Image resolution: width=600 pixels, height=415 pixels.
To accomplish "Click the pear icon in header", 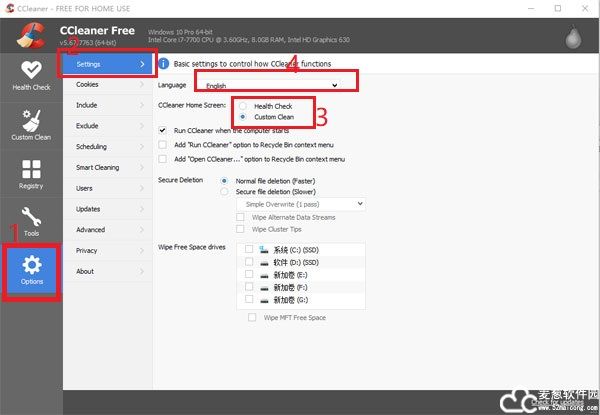I will (573, 37).
